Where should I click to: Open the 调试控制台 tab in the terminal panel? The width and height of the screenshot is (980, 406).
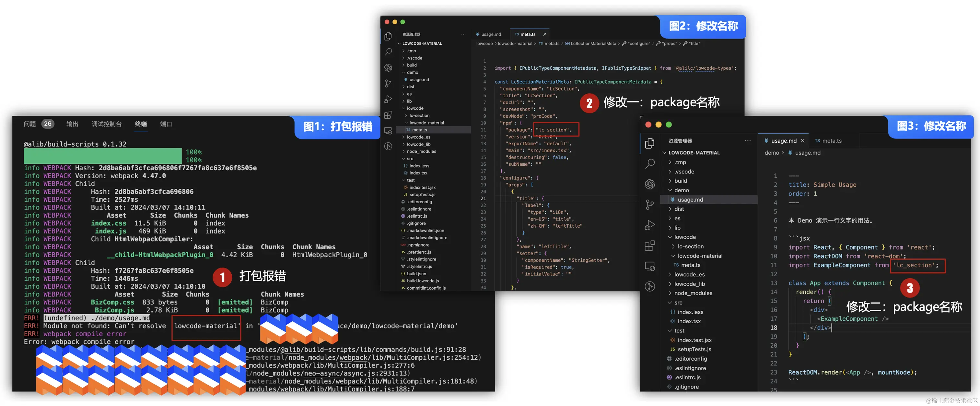pos(107,124)
